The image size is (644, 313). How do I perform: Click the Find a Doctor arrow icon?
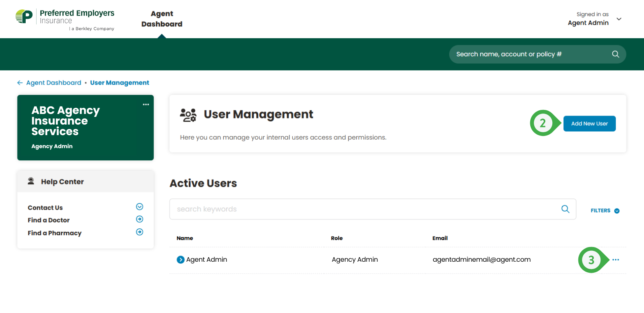coord(139,219)
